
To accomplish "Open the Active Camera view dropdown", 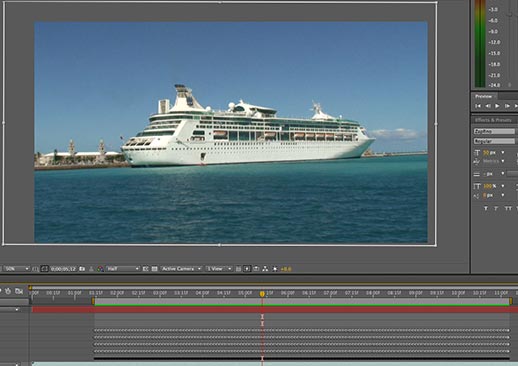I will (x=181, y=269).
